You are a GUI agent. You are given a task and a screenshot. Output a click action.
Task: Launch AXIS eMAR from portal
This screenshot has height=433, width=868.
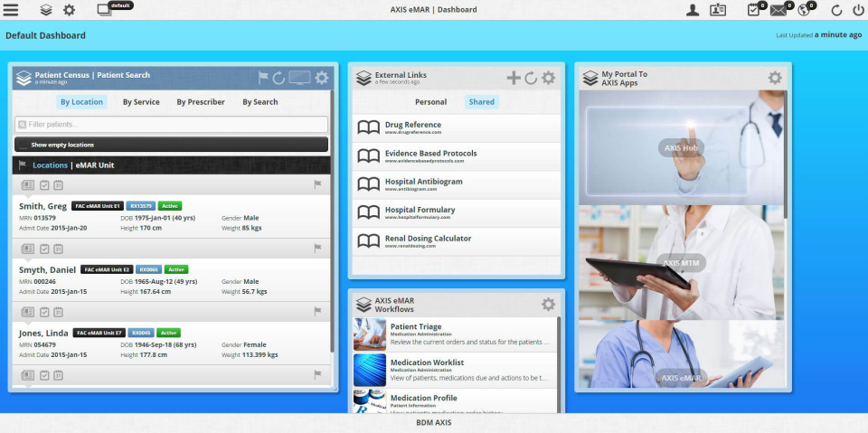(682, 378)
